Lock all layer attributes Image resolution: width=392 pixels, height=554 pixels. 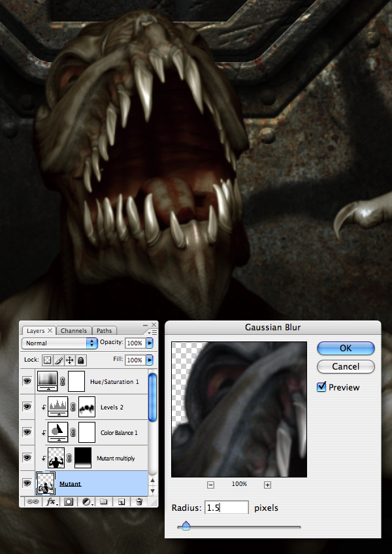point(81,360)
